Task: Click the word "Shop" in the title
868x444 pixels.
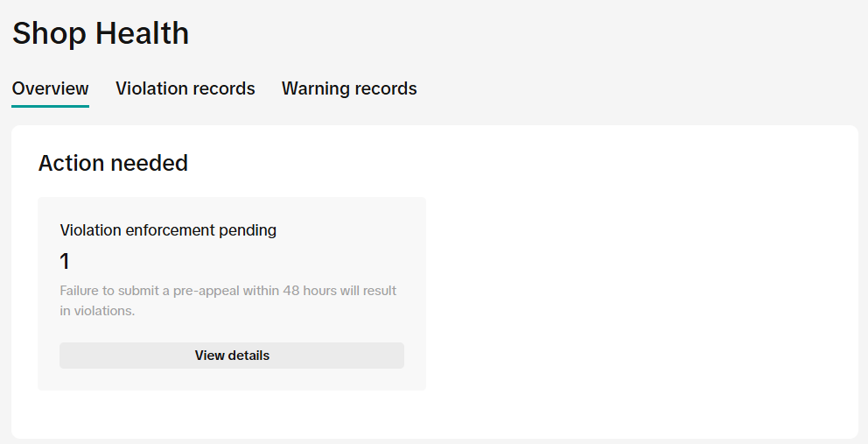Action: (50, 34)
